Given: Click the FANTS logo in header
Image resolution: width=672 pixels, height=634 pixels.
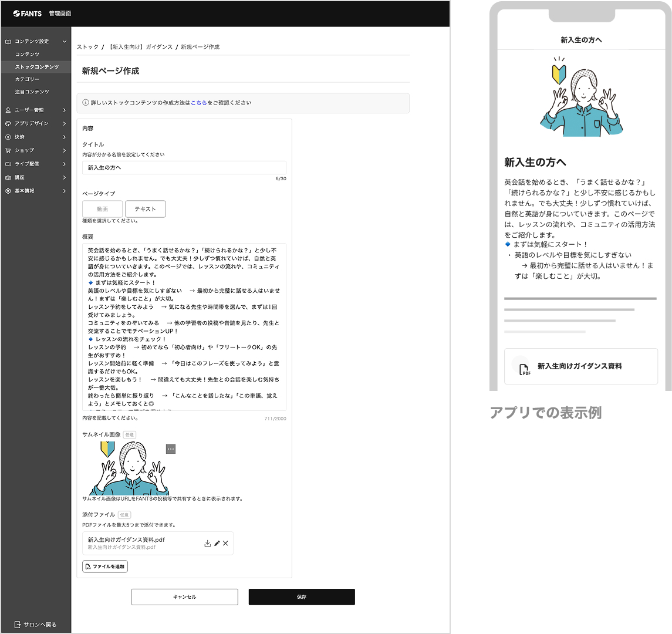Looking at the screenshot, I should tap(28, 14).
